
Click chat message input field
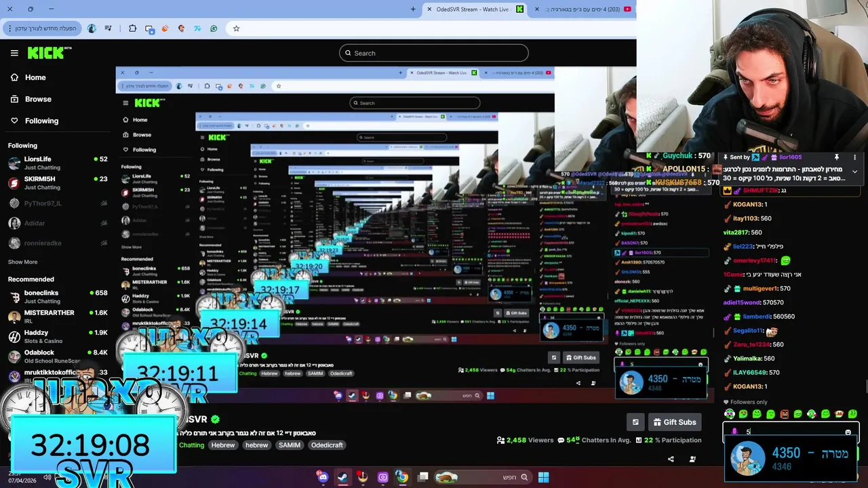(791, 432)
